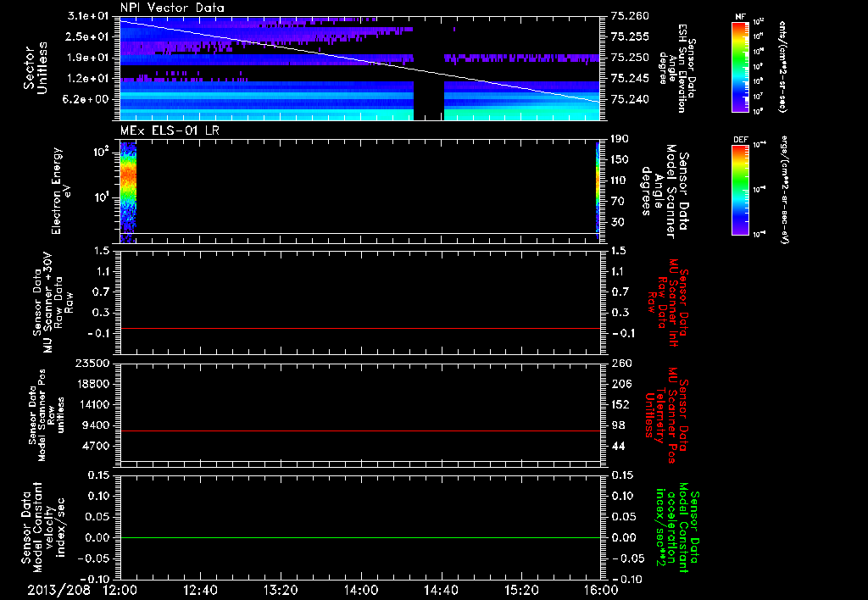Click the 70 scanner angle axis value

[617, 202]
